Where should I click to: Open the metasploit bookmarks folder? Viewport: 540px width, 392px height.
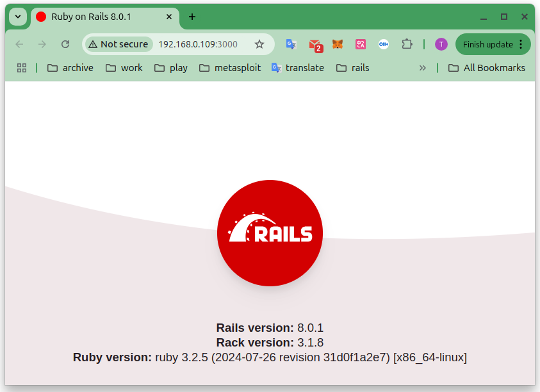point(230,68)
